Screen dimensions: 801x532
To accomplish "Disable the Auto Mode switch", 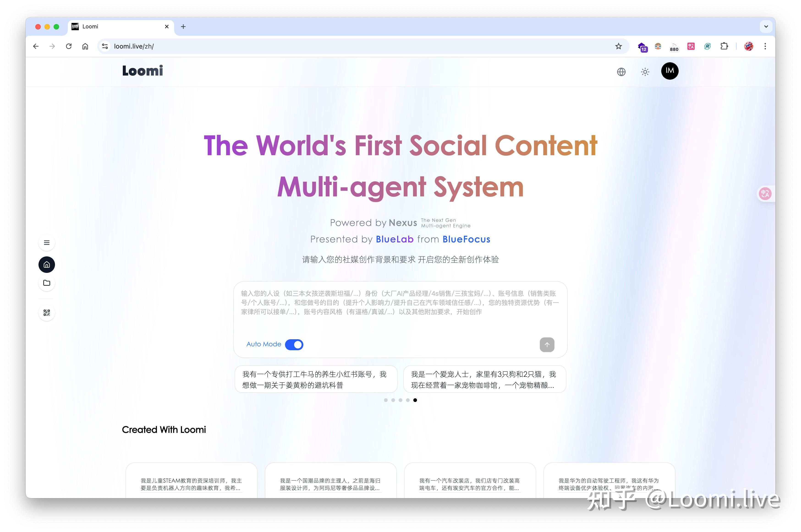I will pyautogui.click(x=294, y=344).
